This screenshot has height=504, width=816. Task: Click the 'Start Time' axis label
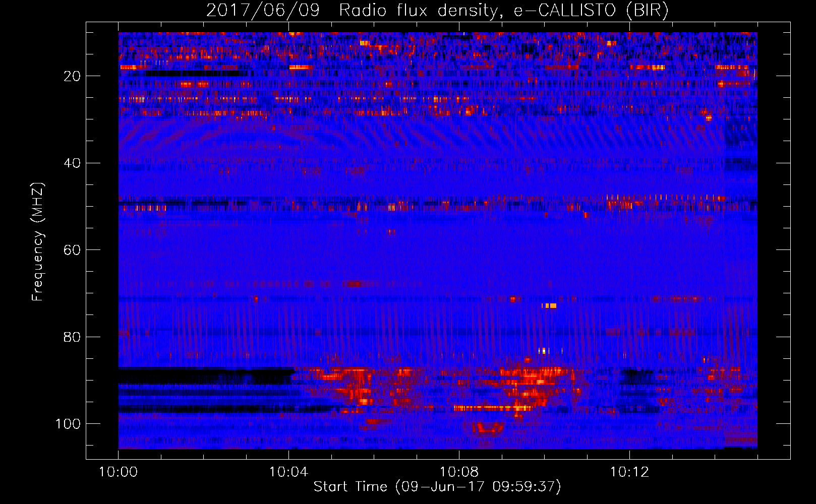pyautogui.click(x=437, y=487)
